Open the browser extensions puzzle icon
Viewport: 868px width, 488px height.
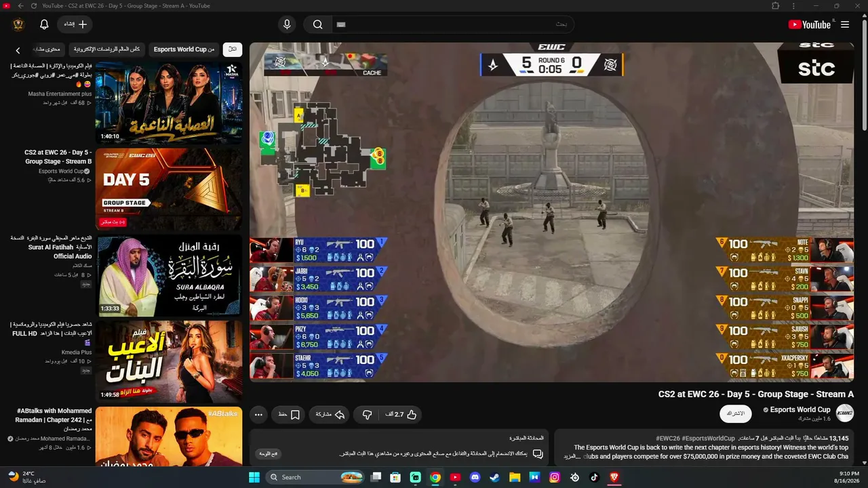click(776, 6)
